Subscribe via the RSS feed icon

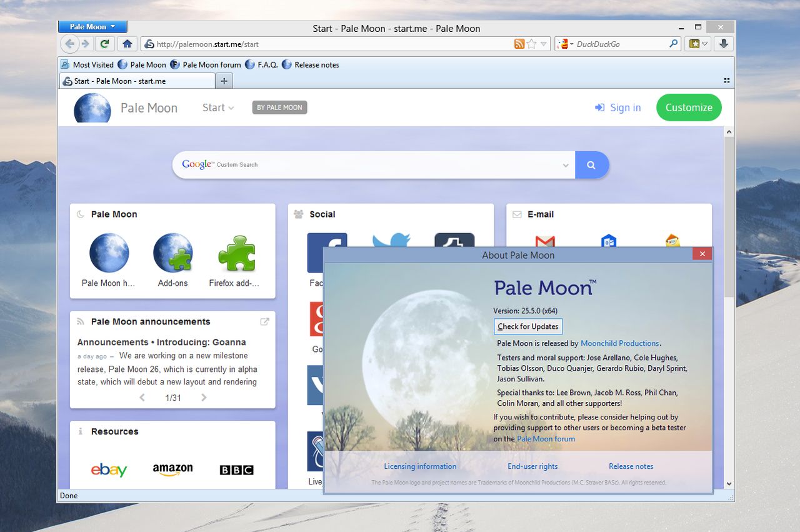tap(519, 44)
